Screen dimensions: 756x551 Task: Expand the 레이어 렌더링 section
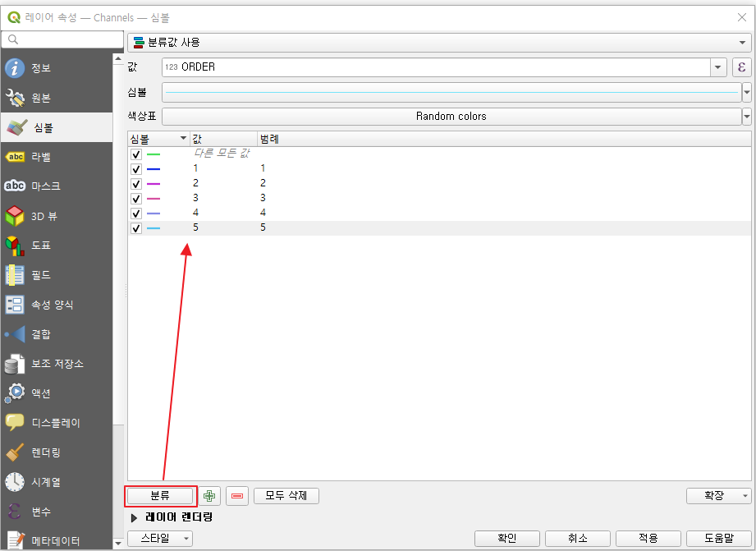pos(134,517)
